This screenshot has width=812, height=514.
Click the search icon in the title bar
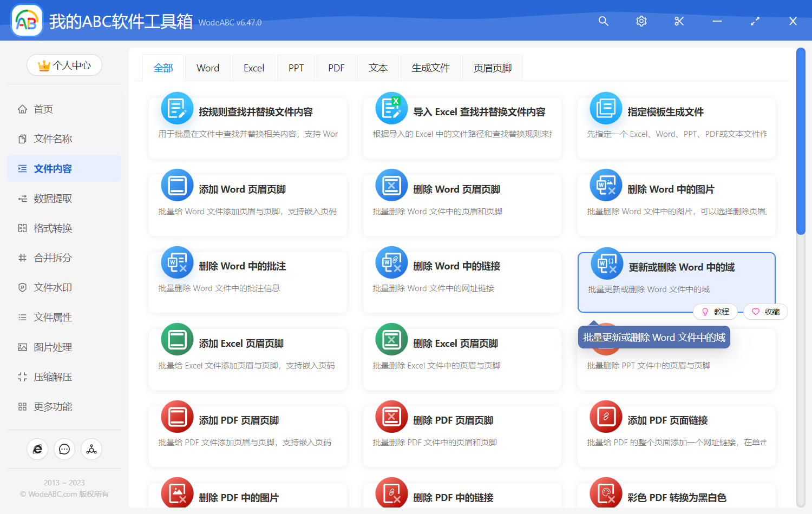coord(603,21)
